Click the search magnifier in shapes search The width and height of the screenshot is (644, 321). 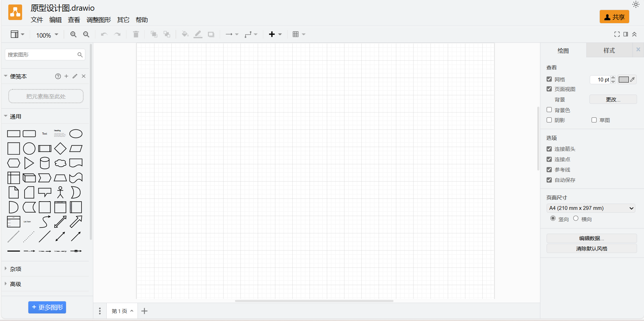(80, 55)
